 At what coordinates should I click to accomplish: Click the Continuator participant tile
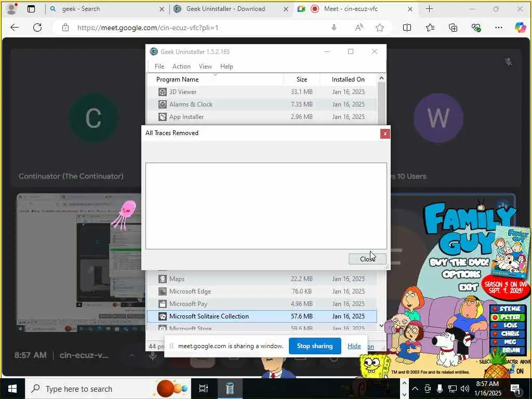(76, 118)
